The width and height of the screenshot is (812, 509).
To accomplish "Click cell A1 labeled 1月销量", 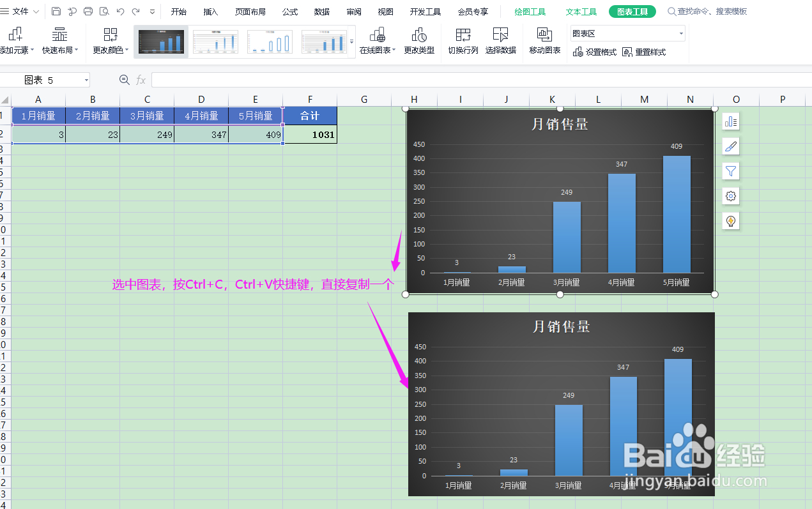I will point(38,116).
